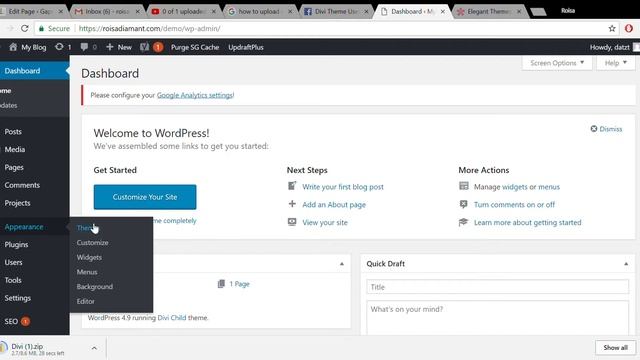The height and width of the screenshot is (360, 640).
Task: Click the edit icon beside Write your first blog post
Action: pos(292,186)
